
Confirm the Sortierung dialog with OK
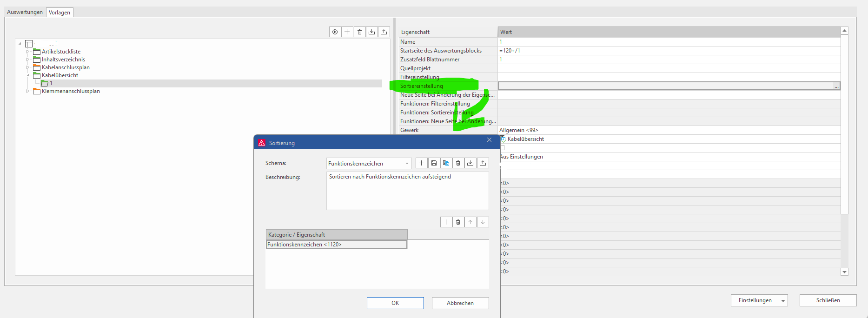395,303
